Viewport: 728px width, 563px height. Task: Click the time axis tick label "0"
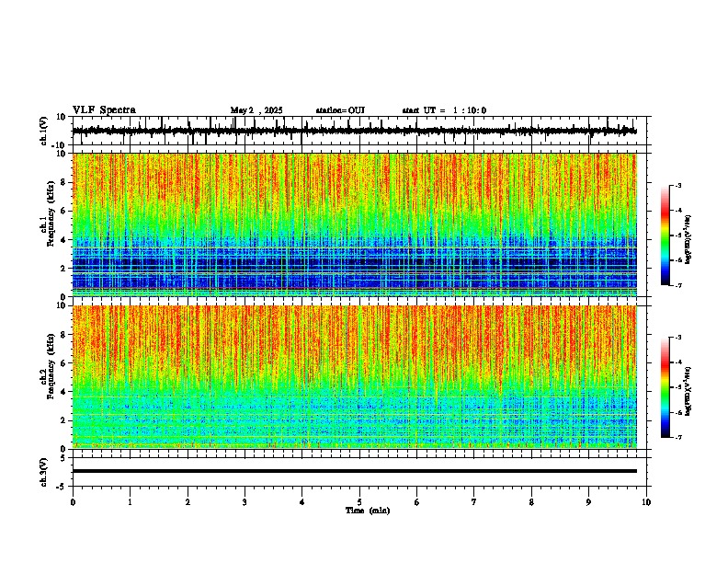tap(73, 502)
